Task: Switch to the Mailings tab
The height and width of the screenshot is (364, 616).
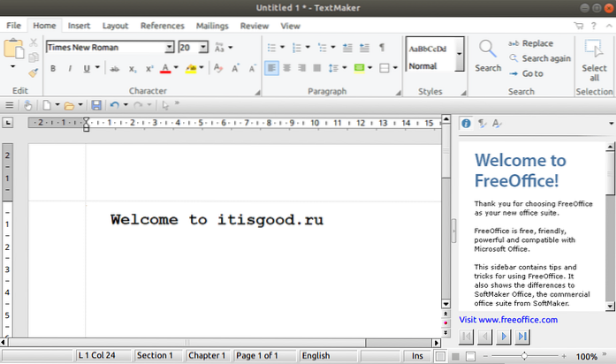Action: click(x=212, y=27)
